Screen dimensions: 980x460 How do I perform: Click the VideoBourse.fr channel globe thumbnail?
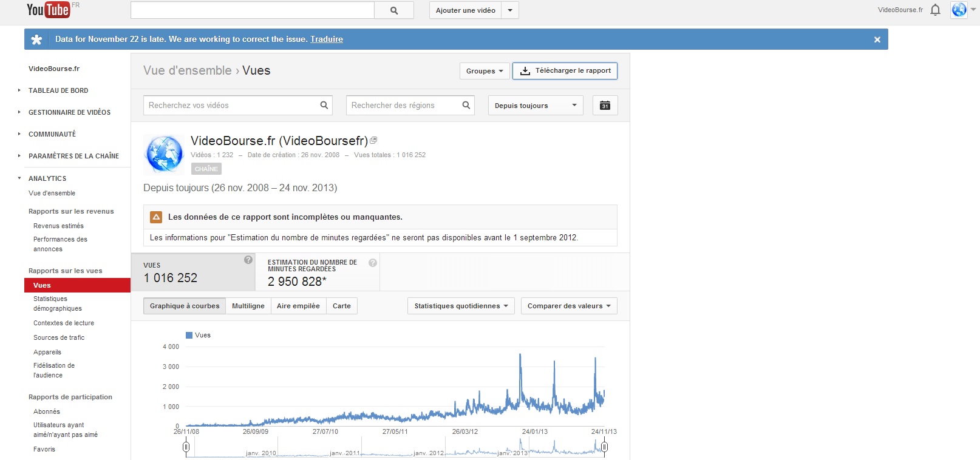click(164, 155)
